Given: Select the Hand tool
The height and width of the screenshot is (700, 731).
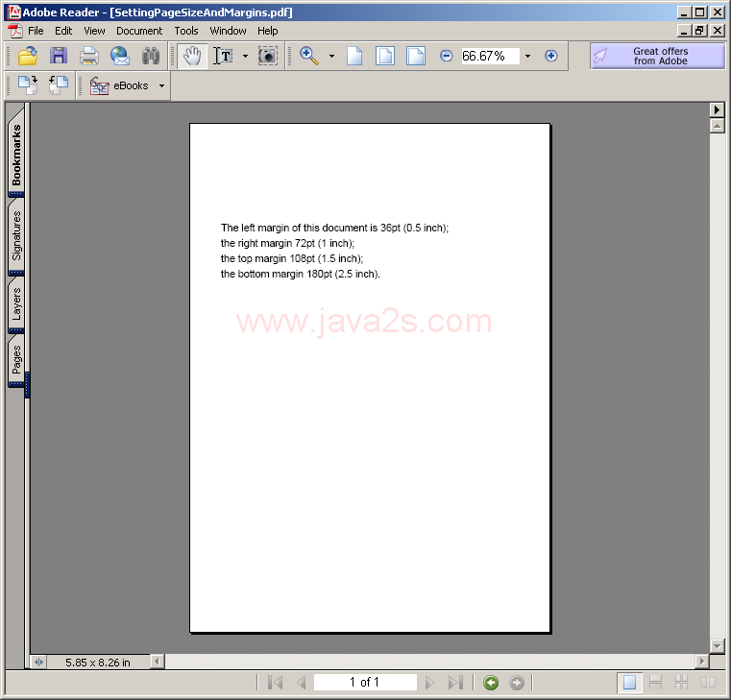Looking at the screenshot, I should pos(192,56).
